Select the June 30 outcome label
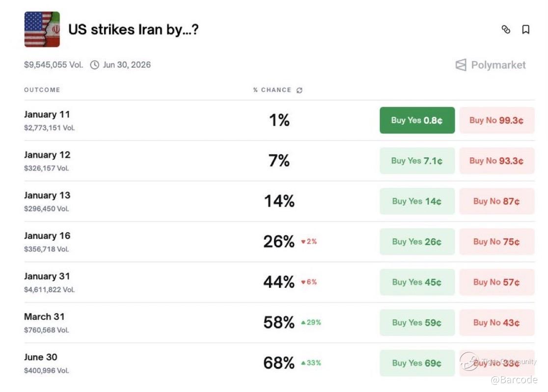The image size is (548, 392). click(x=41, y=357)
